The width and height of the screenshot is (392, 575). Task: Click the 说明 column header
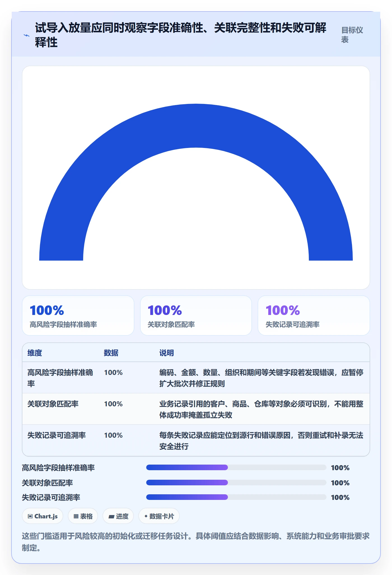tap(167, 353)
